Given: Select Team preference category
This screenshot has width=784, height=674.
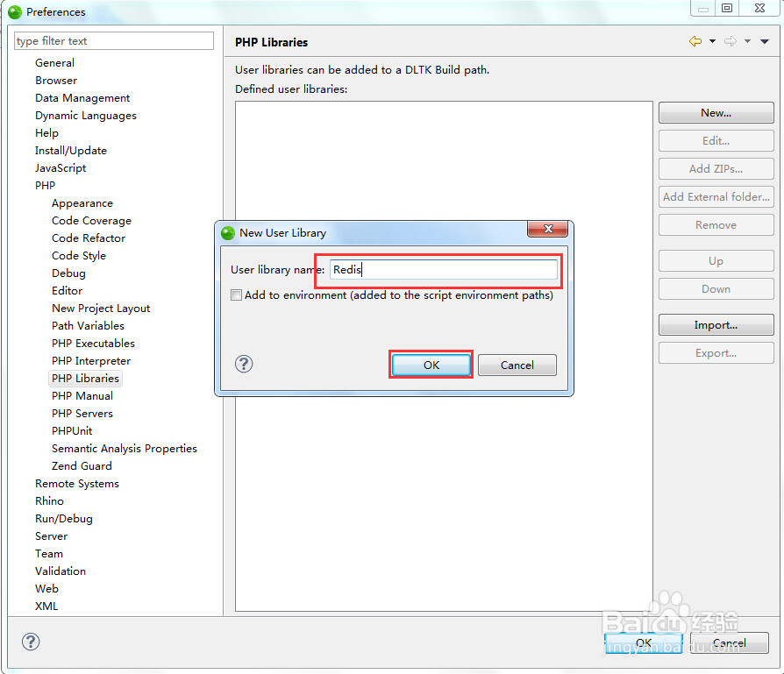Looking at the screenshot, I should (48, 554).
